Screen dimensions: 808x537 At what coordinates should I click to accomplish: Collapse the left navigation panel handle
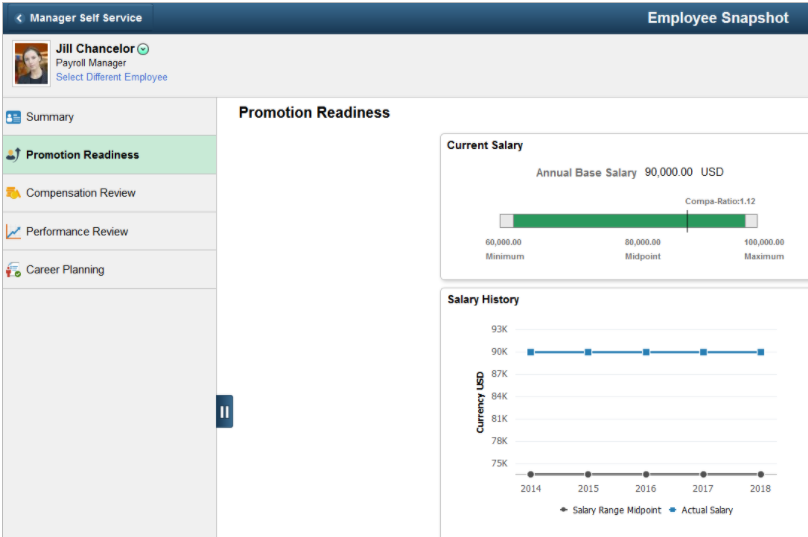click(224, 411)
